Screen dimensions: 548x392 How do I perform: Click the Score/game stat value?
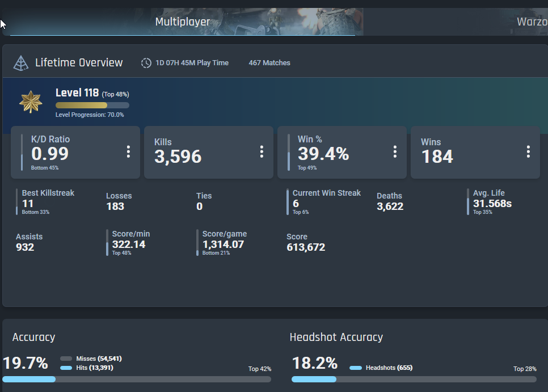223,244
